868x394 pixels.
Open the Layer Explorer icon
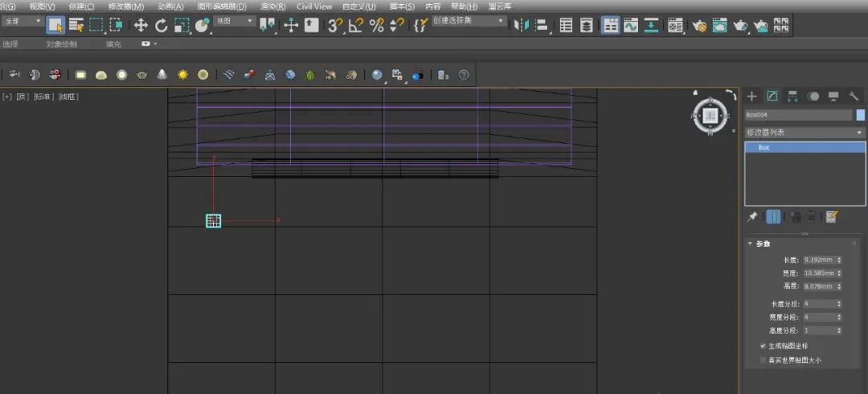pos(586,25)
